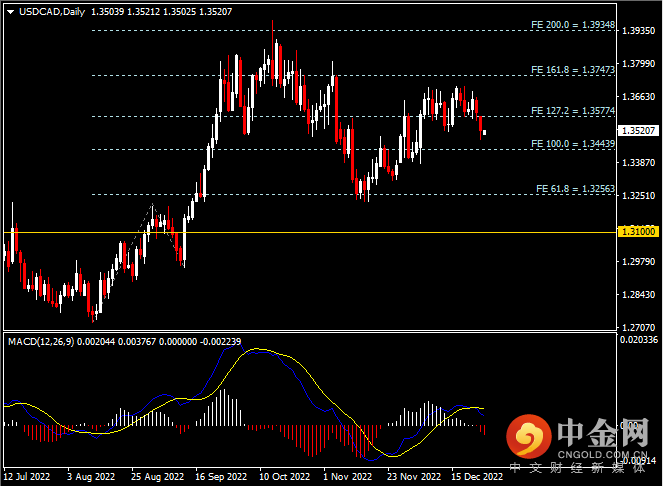The width and height of the screenshot is (663, 486).
Task: Click the 1.27070 price on the scale
Action: pyautogui.click(x=637, y=327)
